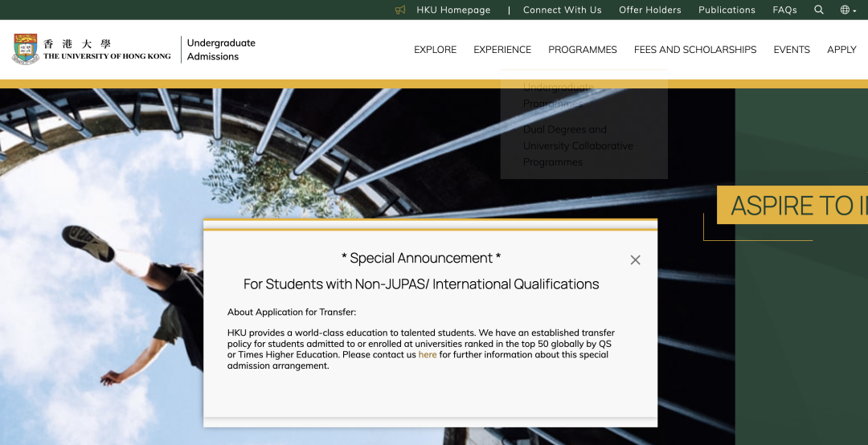
Task: Click the Undergraduate Admissions site title
Action: pyautogui.click(x=221, y=50)
